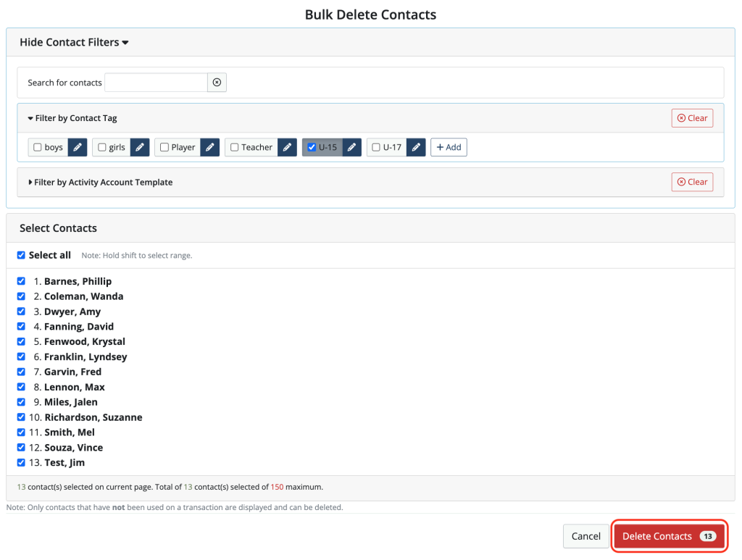Click the Teacher tag's pencil edit icon
This screenshot has width=742, height=560.
(286, 147)
